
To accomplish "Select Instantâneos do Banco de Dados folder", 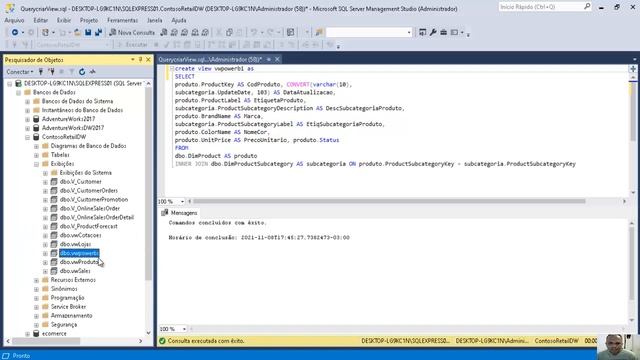I will (82, 110).
